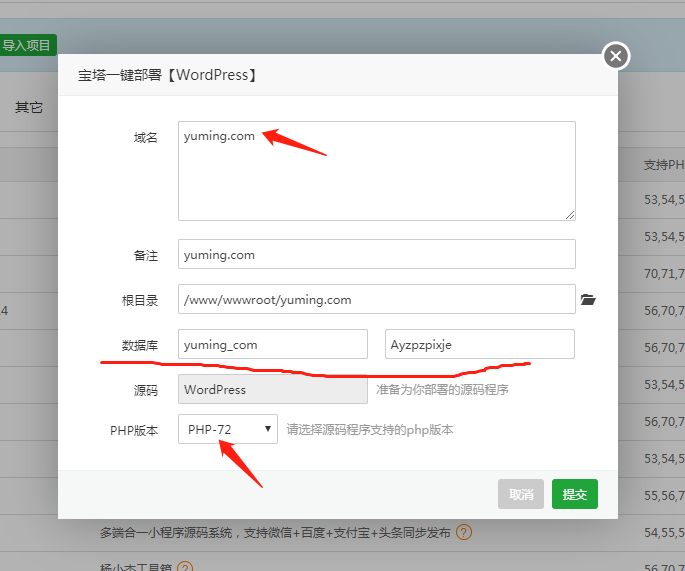Close the WordPress deploy dialog
Screen dimensions: 685x571
click(x=616, y=56)
